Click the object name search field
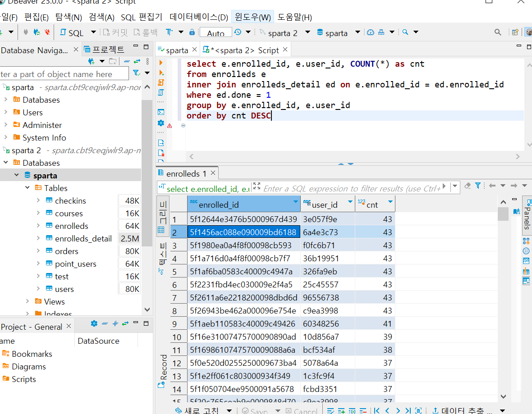This screenshot has height=414, width=532. pos(64,74)
